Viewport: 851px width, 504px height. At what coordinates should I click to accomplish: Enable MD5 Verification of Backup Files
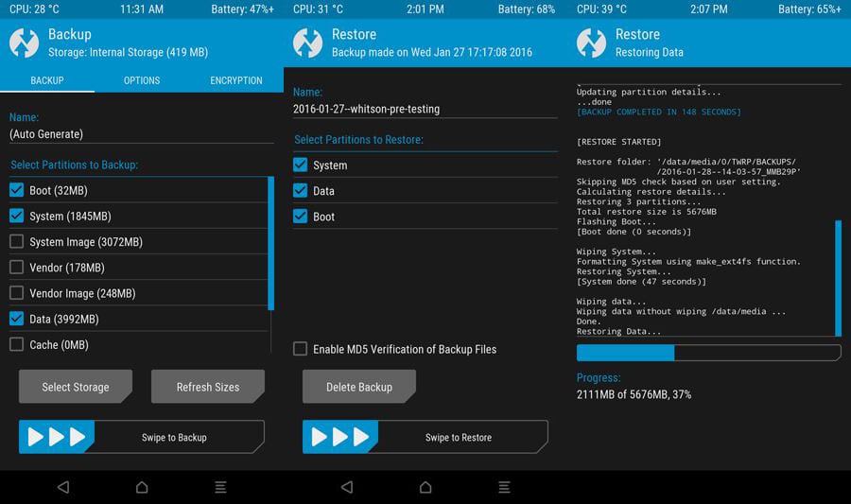(300, 349)
